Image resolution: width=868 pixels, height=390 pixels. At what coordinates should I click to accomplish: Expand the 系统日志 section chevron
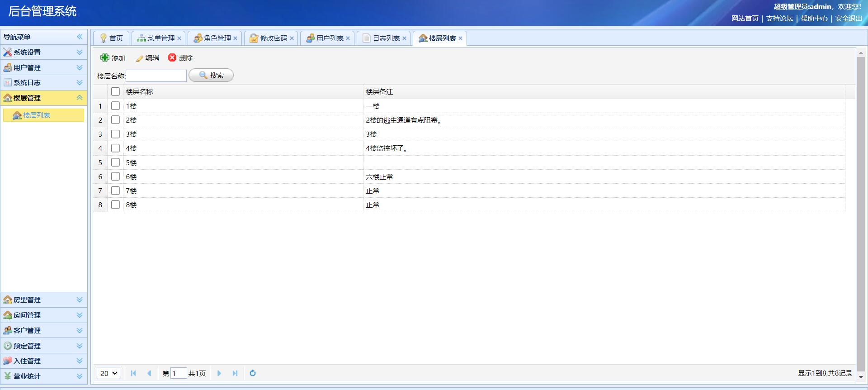[x=80, y=82]
